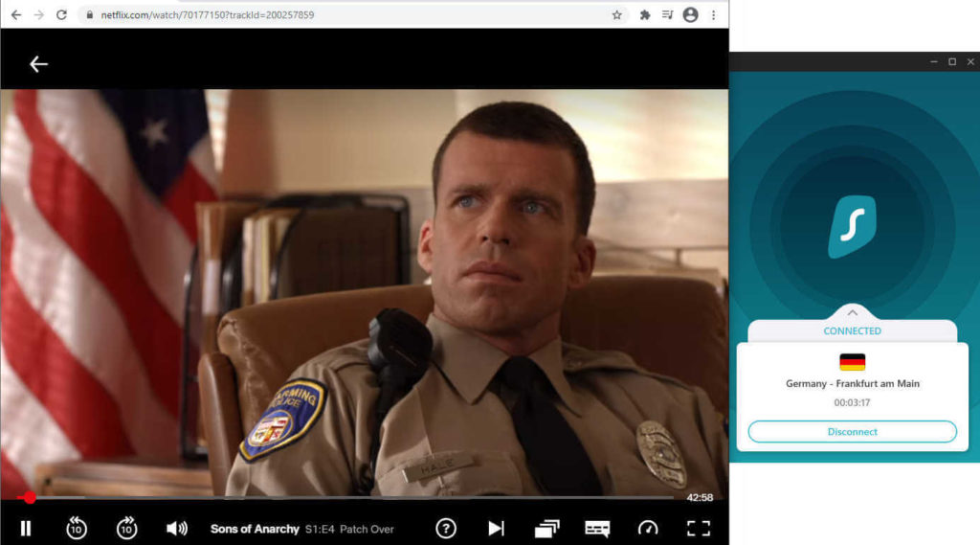This screenshot has width=980, height=545.
Task: Open the media control icon in Chrome
Action: [667, 15]
